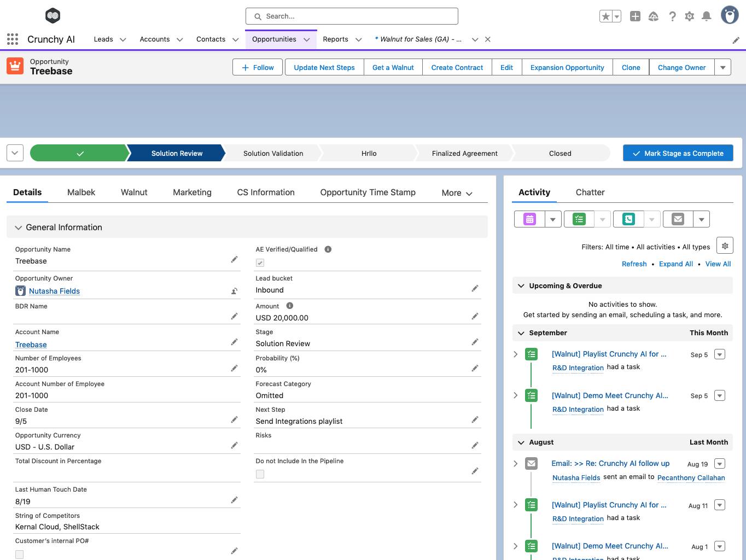Expand the Email Crunchy AI follow up item
Viewport: 746px width, 560px height.
[x=516, y=463]
